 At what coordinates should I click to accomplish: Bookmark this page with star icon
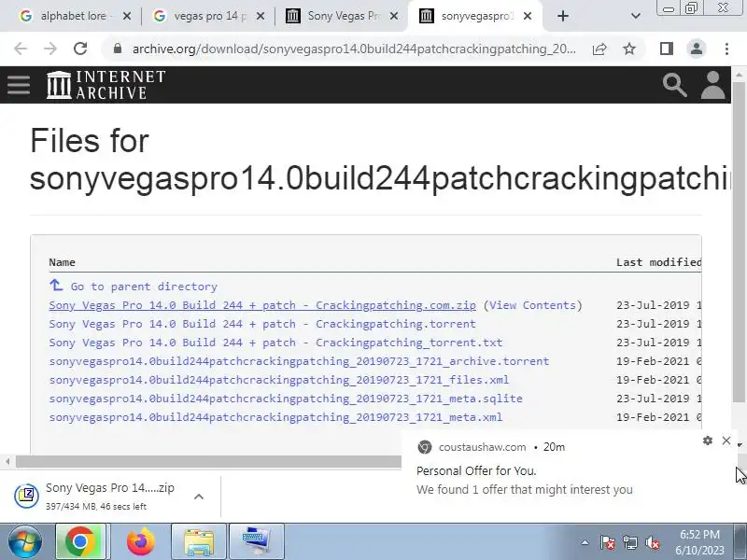(629, 49)
